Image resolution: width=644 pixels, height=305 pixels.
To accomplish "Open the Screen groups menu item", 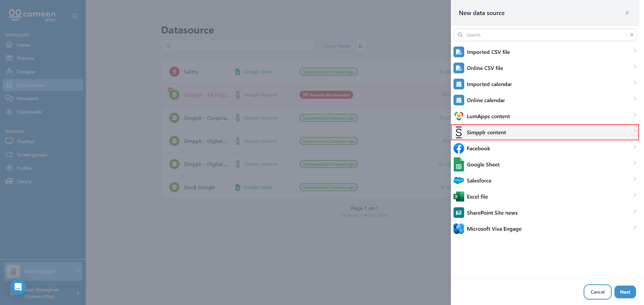I will 43,155.
